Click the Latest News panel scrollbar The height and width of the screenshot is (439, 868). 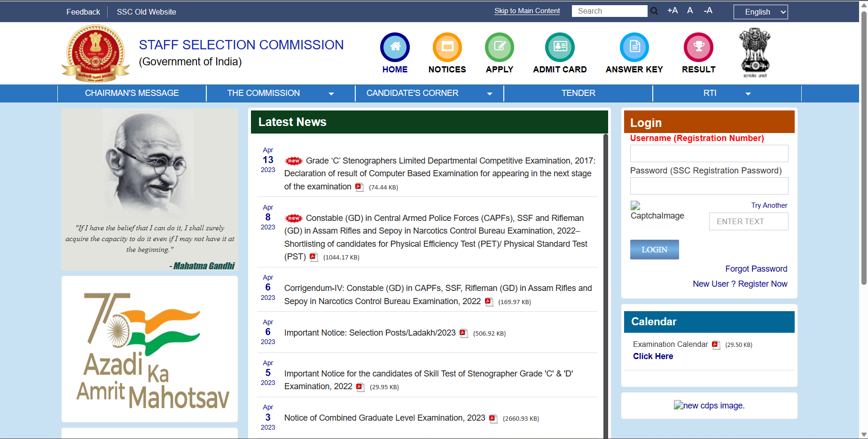[x=606, y=286]
